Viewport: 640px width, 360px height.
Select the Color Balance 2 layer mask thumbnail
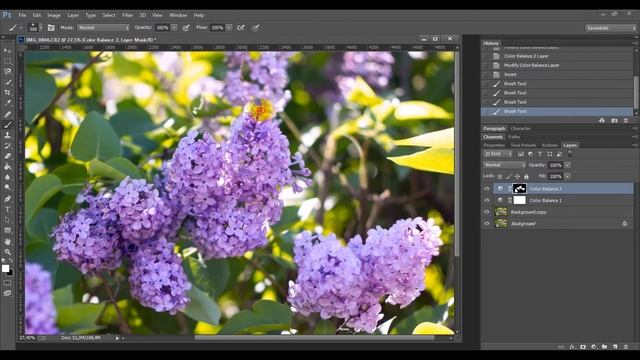click(519, 189)
